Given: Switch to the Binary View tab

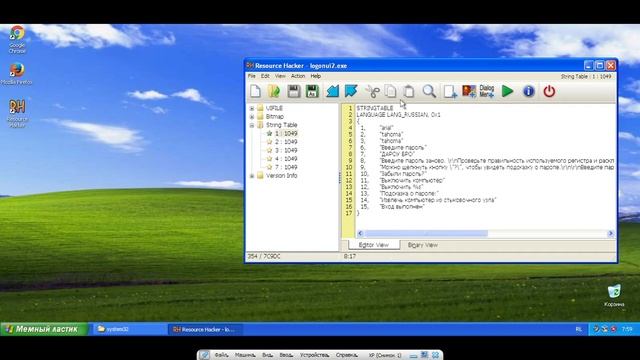Looking at the screenshot, I should point(422,245).
